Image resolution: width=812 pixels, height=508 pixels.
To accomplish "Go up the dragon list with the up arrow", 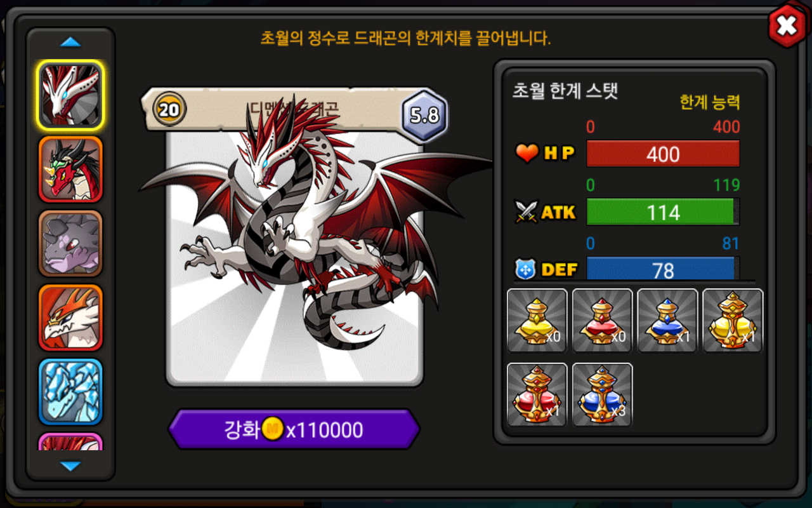I will [x=70, y=43].
